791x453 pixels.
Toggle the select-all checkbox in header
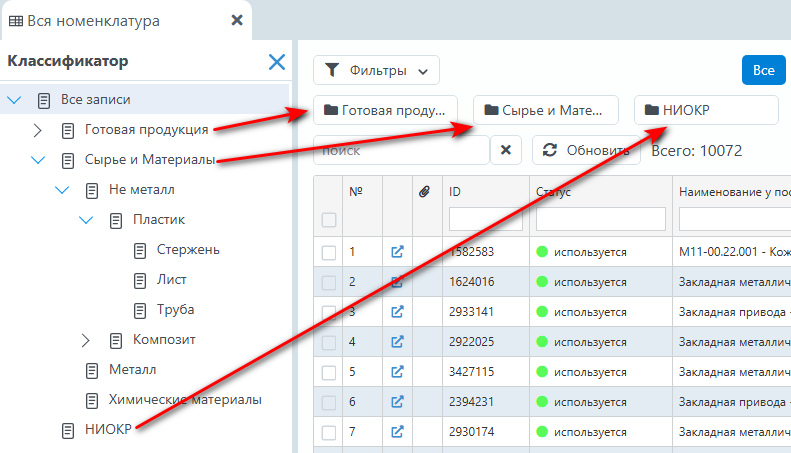coord(329,220)
